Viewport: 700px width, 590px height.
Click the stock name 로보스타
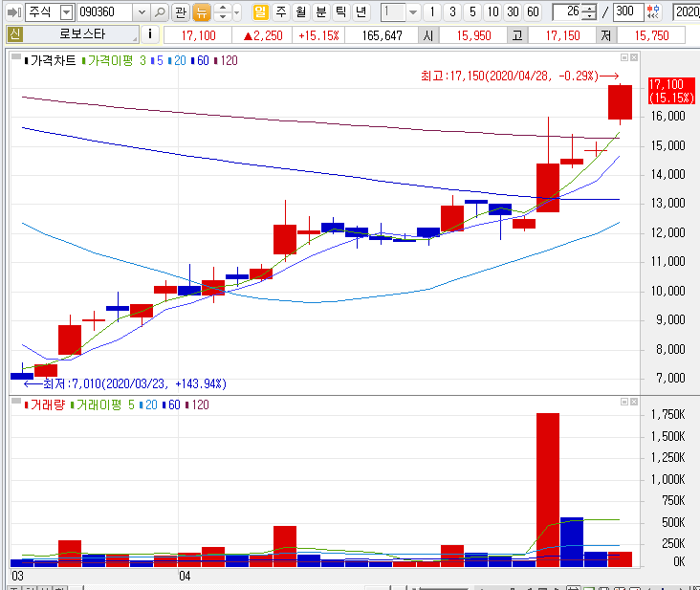(x=82, y=33)
